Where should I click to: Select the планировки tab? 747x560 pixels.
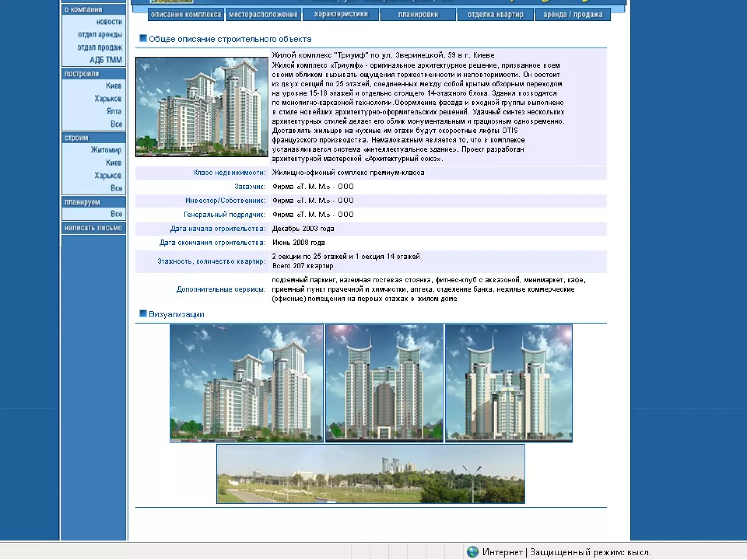tap(418, 15)
